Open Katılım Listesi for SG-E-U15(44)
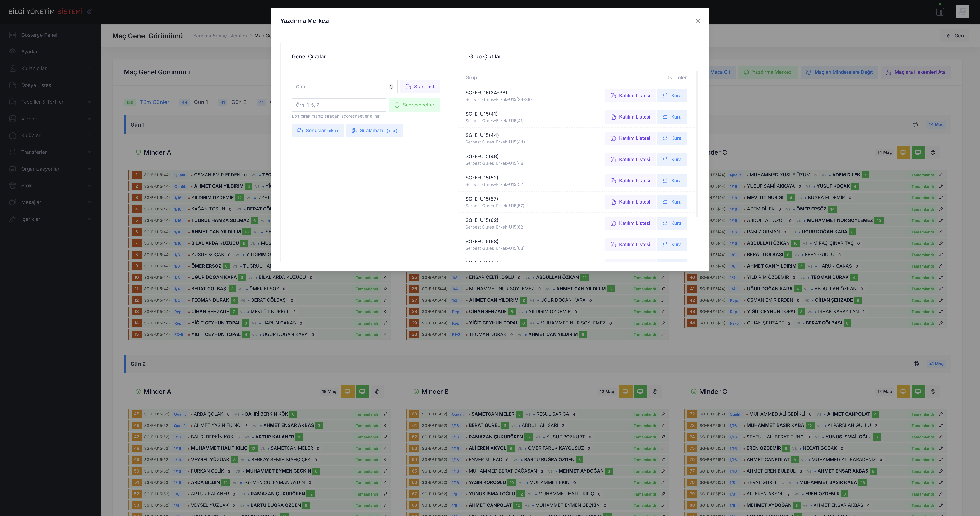The image size is (980, 516). coord(630,138)
